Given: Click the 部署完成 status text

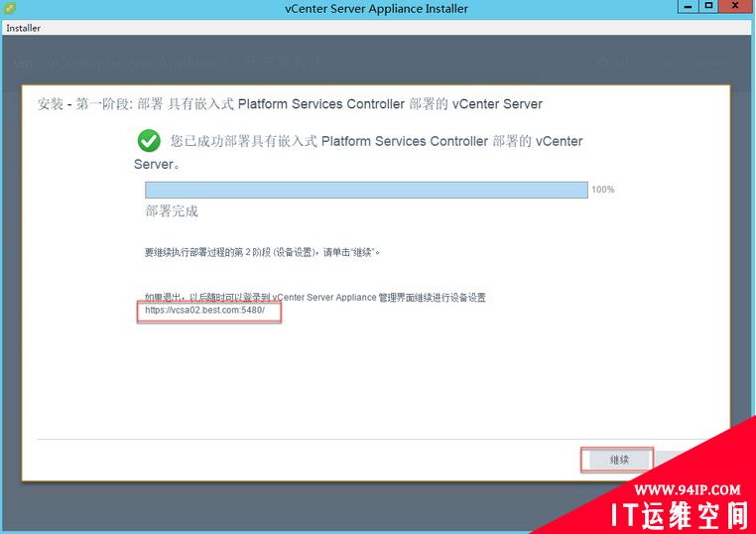Looking at the screenshot, I should tap(172, 211).
